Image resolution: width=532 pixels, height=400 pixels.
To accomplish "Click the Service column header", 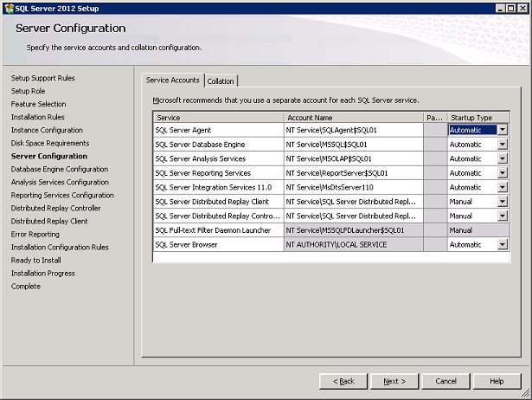I will [219, 118].
